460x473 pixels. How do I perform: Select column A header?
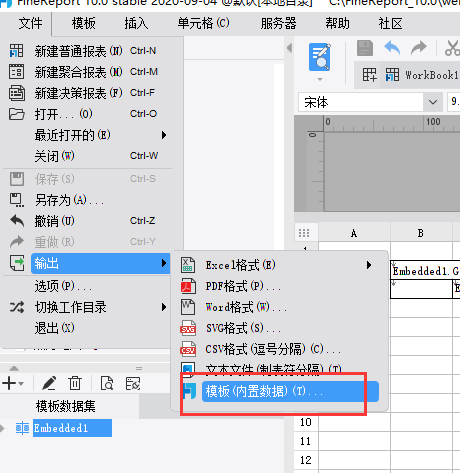(354, 233)
